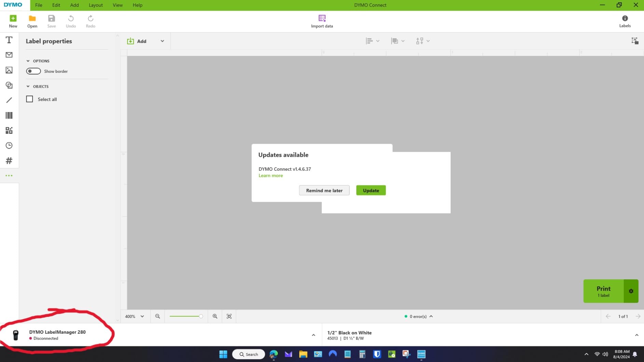
Task: Open an existing label file
Action: 32,21
